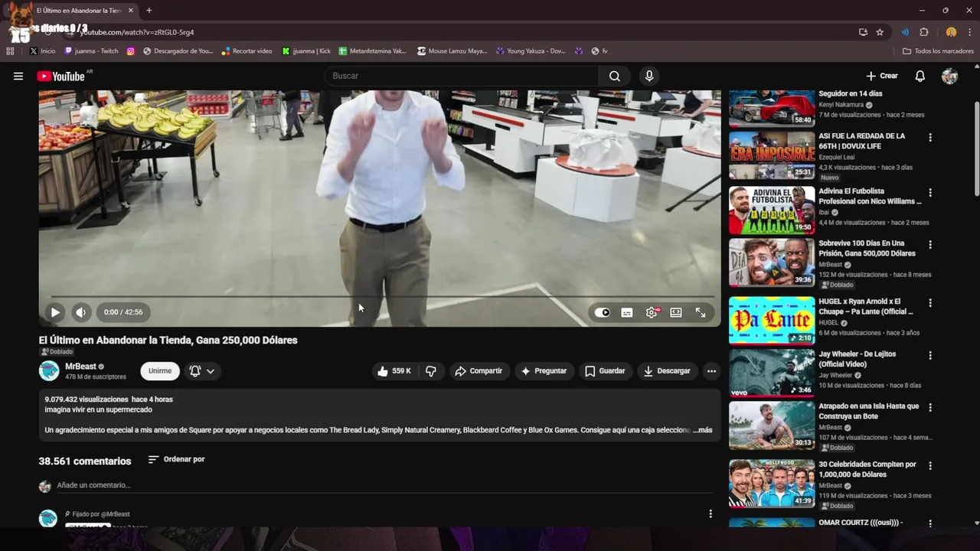Click the Unirme membership button
Screen dimensions: 980x551
160,371
